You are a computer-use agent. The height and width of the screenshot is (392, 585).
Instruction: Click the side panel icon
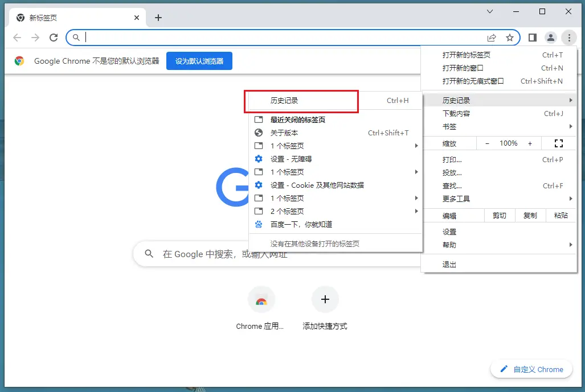532,37
